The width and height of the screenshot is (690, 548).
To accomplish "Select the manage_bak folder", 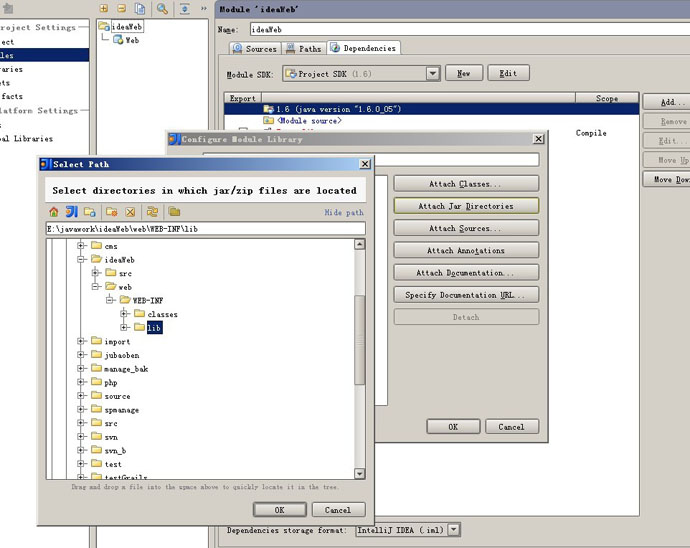I will pos(126,369).
